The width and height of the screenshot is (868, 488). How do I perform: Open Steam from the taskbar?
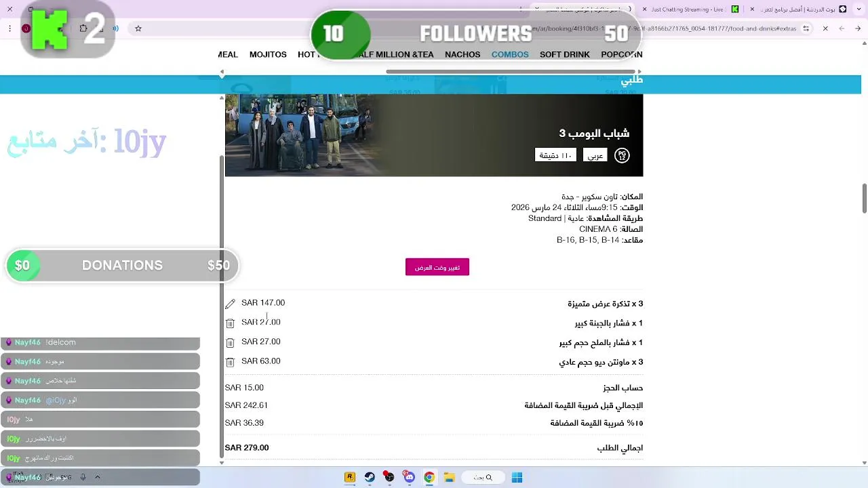click(370, 477)
